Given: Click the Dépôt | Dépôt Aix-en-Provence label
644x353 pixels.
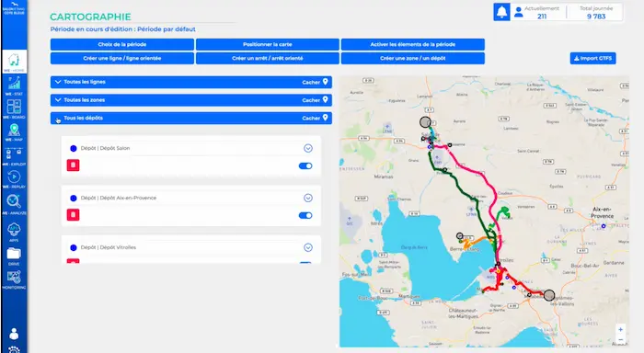Looking at the screenshot, I should pyautogui.click(x=119, y=198).
